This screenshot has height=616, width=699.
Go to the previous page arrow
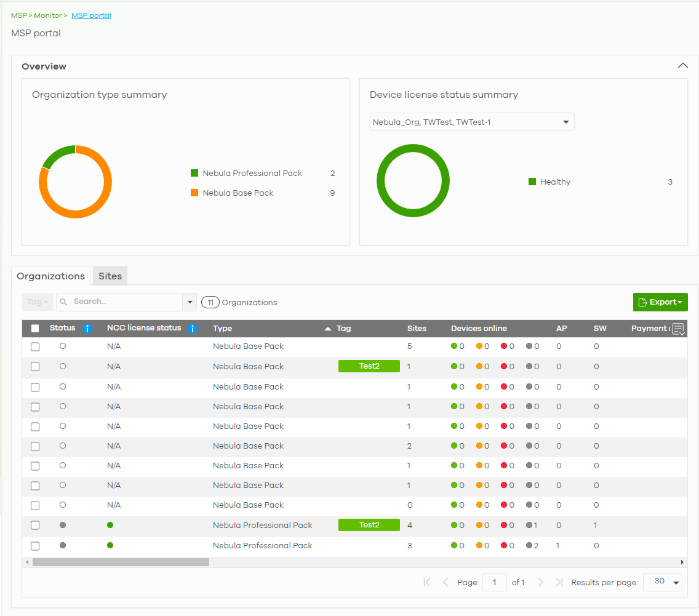[445, 582]
